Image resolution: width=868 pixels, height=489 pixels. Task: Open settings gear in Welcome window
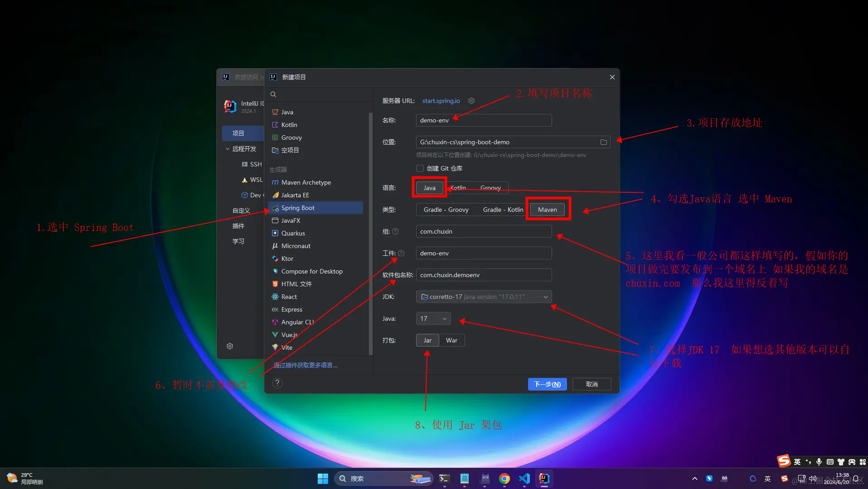click(x=230, y=346)
